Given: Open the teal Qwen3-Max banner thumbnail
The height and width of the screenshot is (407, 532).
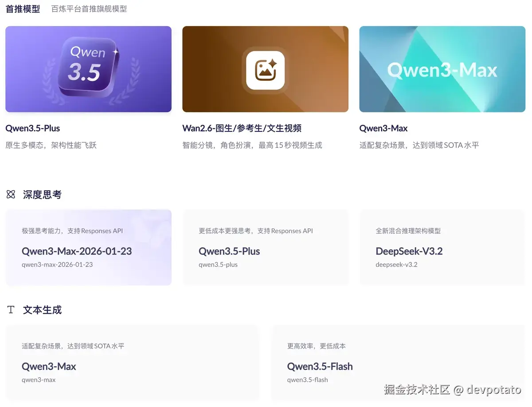Looking at the screenshot, I should point(442,69).
